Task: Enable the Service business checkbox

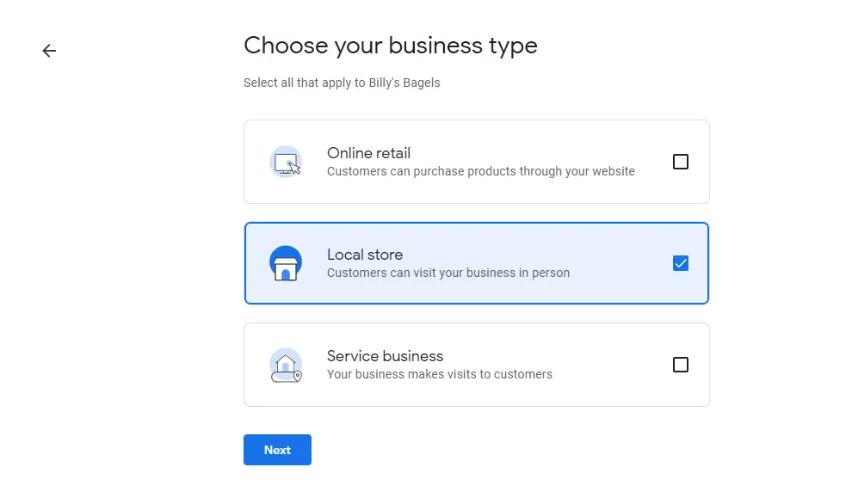Action: [x=681, y=365]
